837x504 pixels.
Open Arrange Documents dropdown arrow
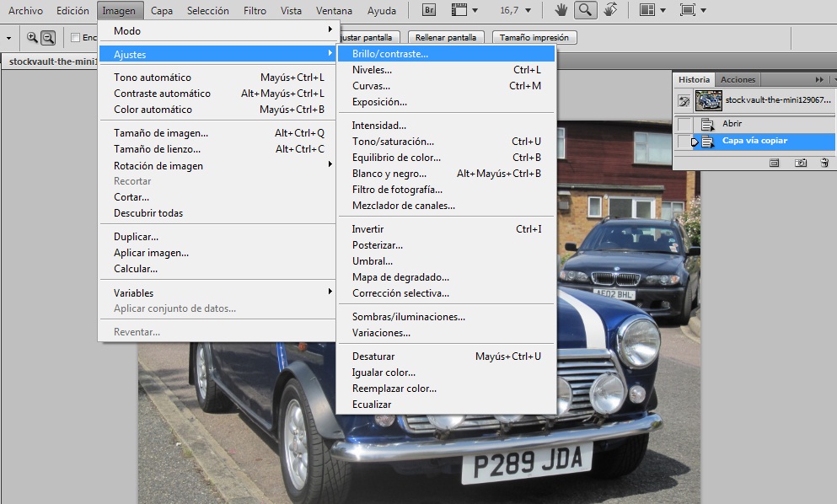[663, 10]
